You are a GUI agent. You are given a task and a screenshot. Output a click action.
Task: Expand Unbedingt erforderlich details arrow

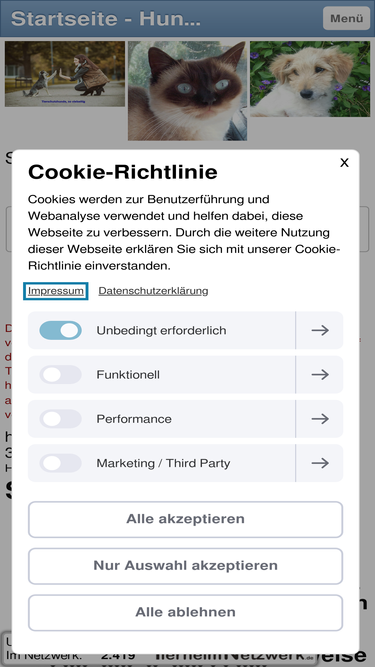click(320, 331)
